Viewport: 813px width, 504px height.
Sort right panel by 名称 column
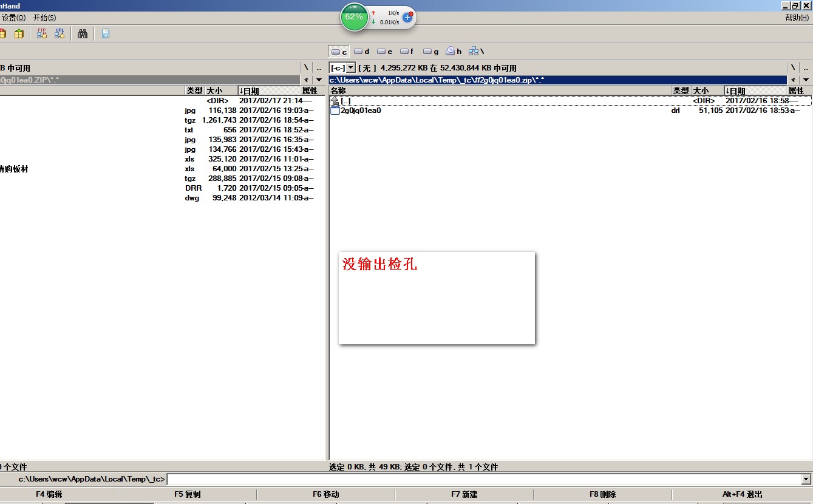[x=500, y=90]
